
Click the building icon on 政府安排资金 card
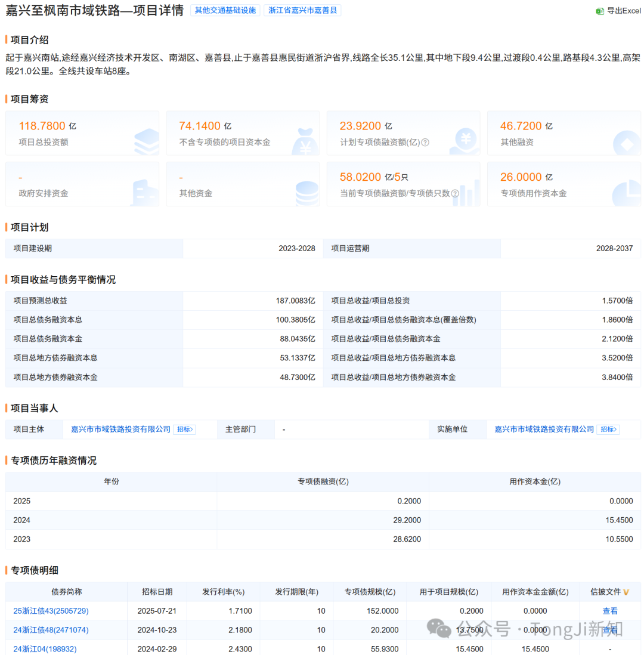click(x=145, y=193)
